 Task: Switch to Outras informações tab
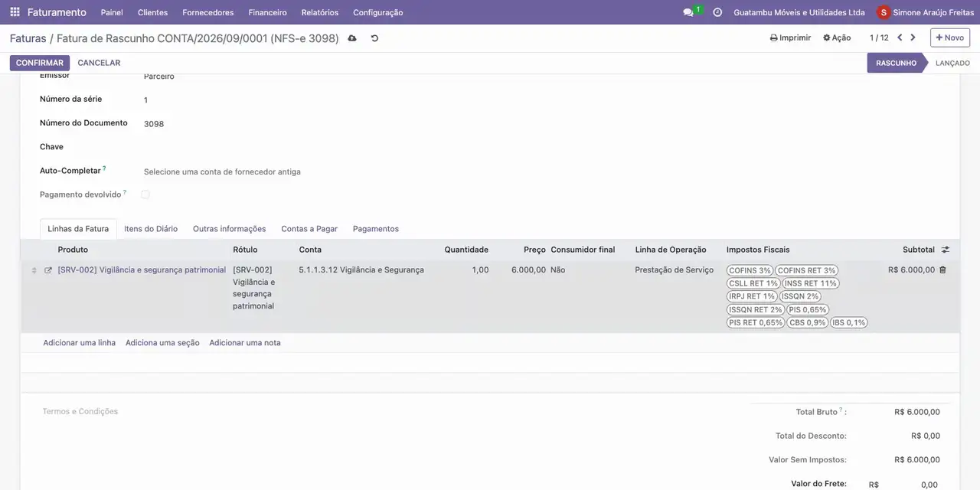230,229
